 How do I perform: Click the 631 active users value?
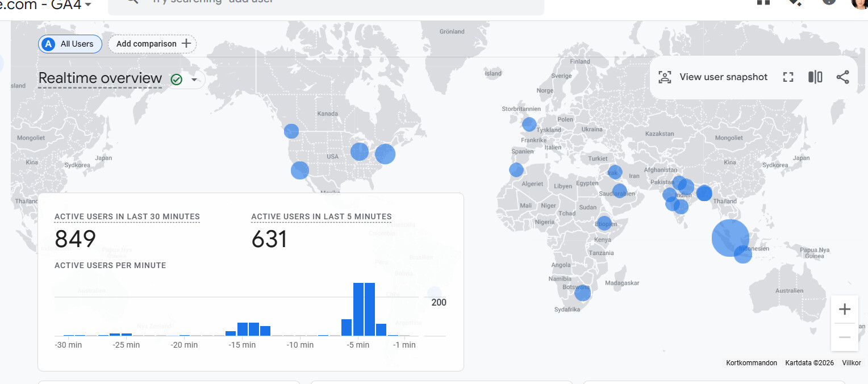[269, 239]
